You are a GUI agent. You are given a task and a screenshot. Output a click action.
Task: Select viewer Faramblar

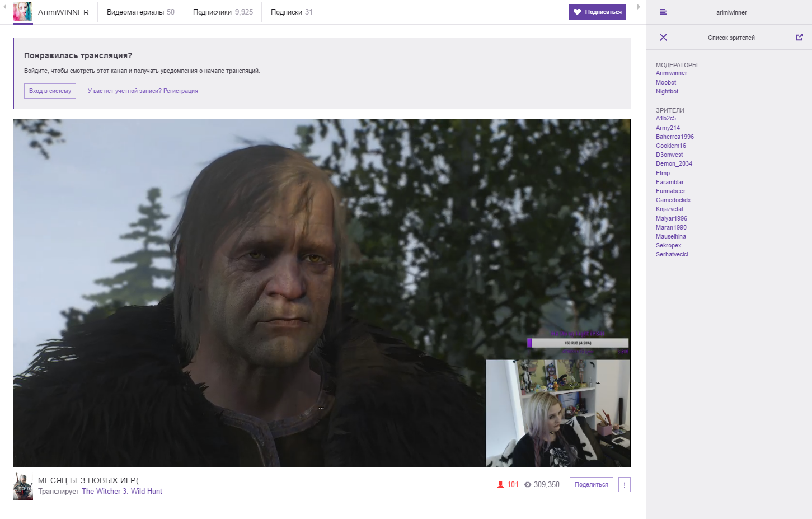pyautogui.click(x=670, y=182)
